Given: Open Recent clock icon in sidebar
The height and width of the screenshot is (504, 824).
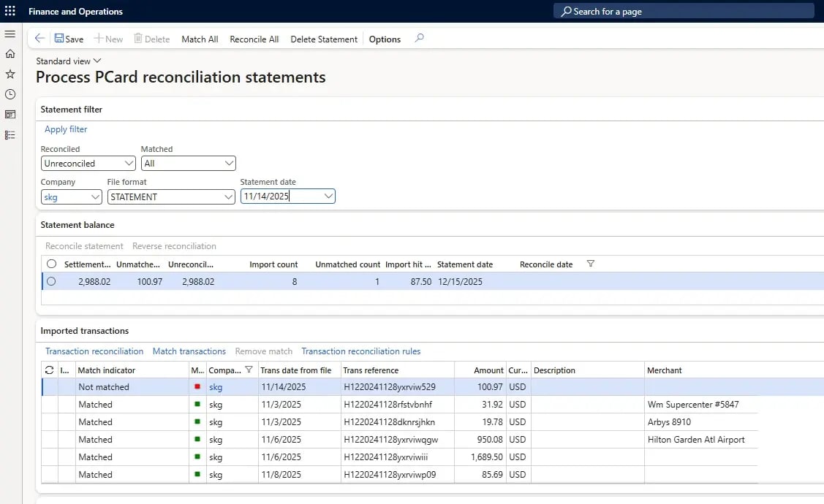Looking at the screenshot, I should click(x=10, y=94).
